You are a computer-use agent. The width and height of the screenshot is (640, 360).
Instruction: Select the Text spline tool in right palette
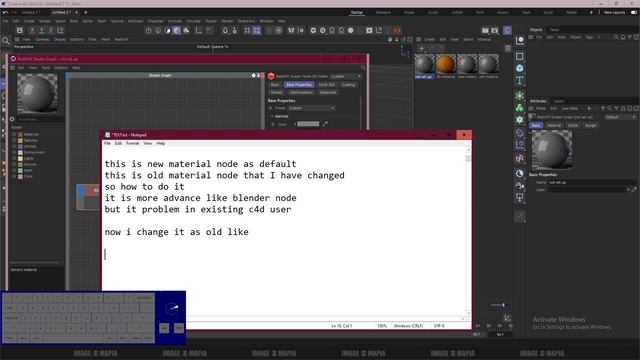point(520,80)
